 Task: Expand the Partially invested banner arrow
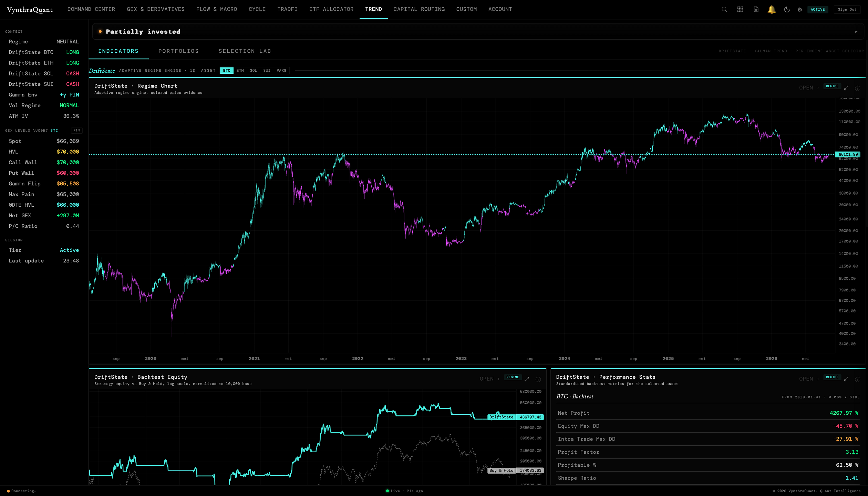point(856,32)
